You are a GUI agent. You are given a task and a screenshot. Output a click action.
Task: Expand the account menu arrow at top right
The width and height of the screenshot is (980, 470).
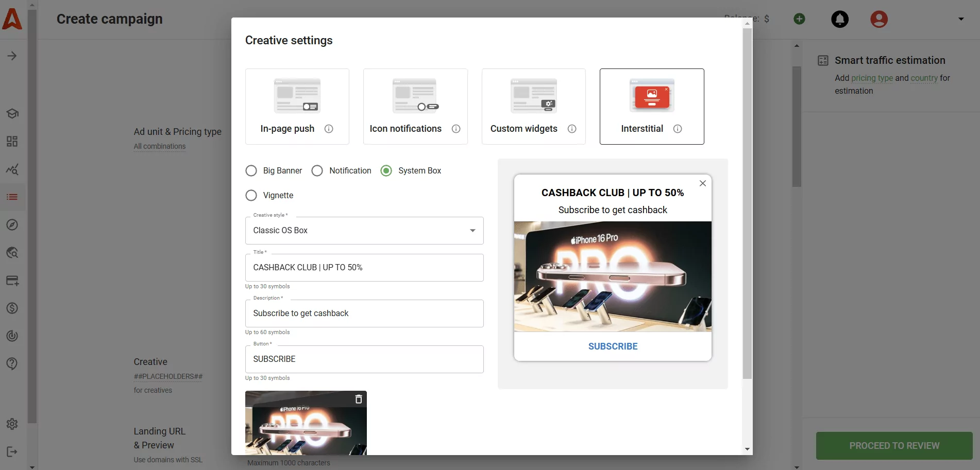[x=960, y=19]
